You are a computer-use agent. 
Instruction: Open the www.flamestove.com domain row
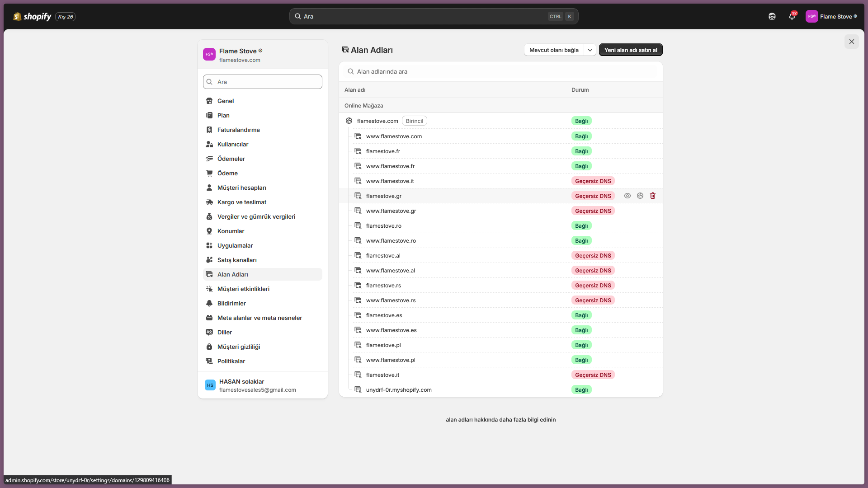click(501, 136)
